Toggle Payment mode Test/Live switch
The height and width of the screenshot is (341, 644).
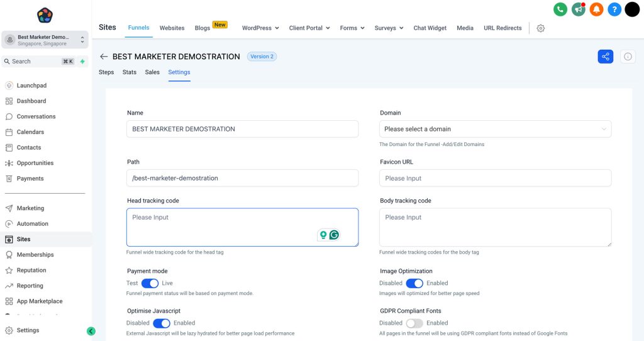150,284
